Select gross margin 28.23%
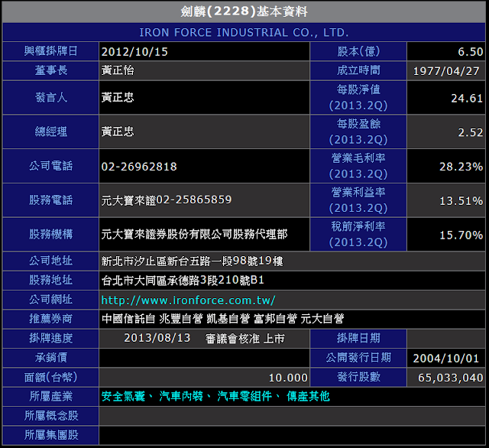Viewport: 489px width, 448px height. click(x=461, y=167)
